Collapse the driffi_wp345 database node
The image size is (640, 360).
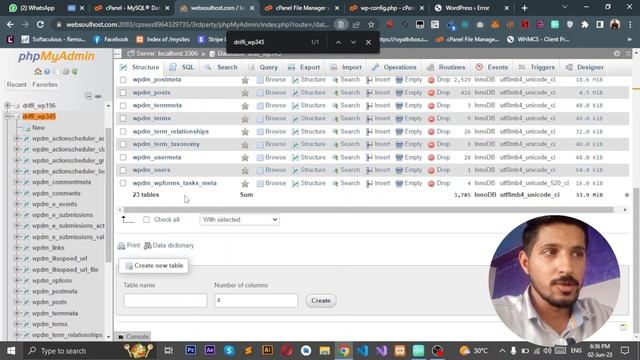(7, 116)
